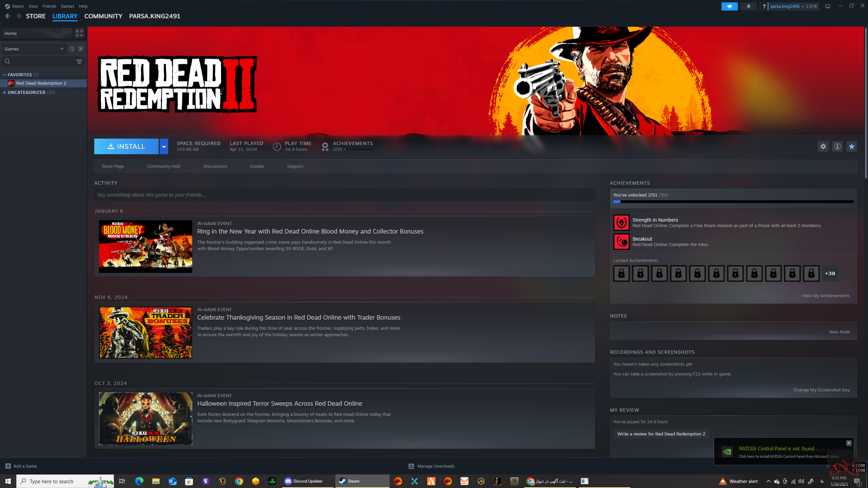Screen dimensions: 868x488
Task: Toggle the ready-to-play filter icon
Action: pyautogui.click(x=81, y=49)
